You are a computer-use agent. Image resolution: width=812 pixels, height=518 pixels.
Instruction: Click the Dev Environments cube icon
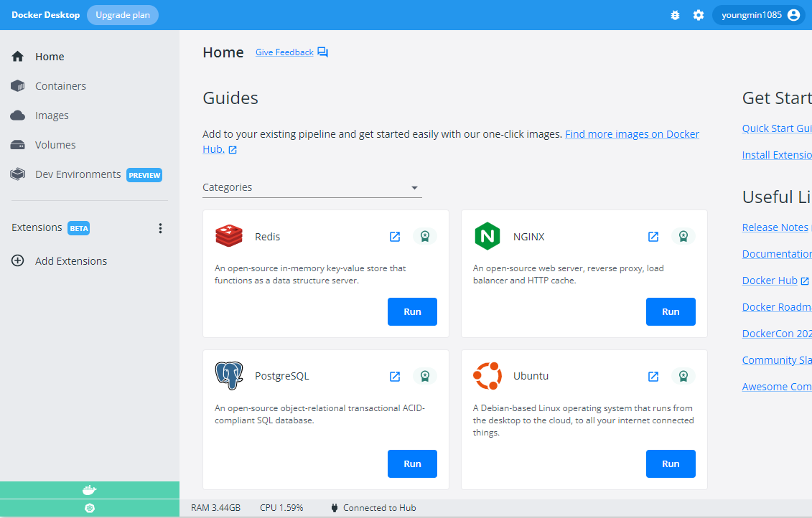pyautogui.click(x=18, y=174)
